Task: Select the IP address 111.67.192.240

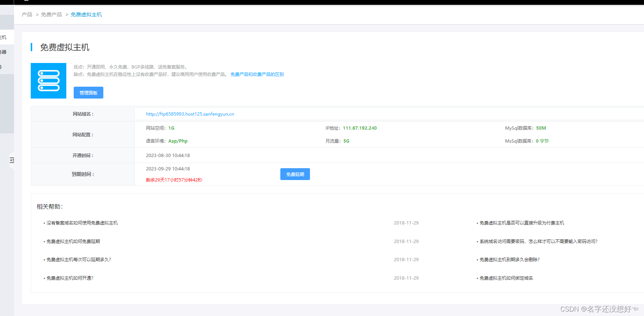Action: 360,128
